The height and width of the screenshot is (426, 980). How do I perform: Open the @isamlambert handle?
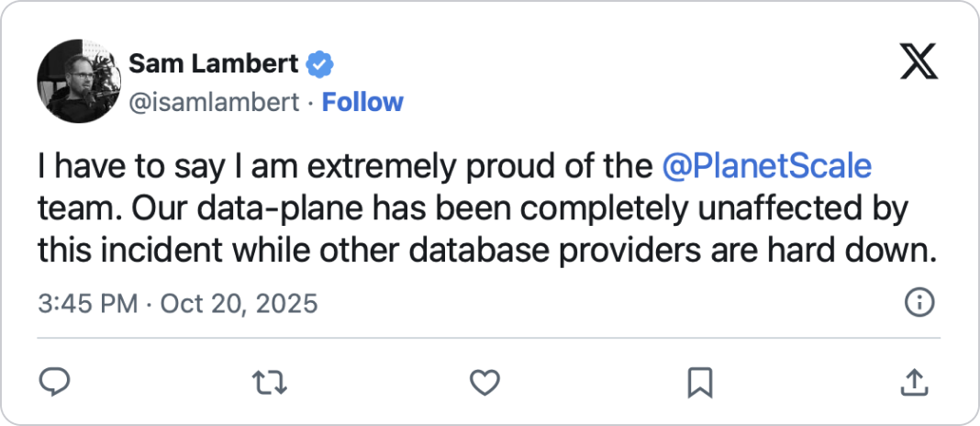(214, 102)
